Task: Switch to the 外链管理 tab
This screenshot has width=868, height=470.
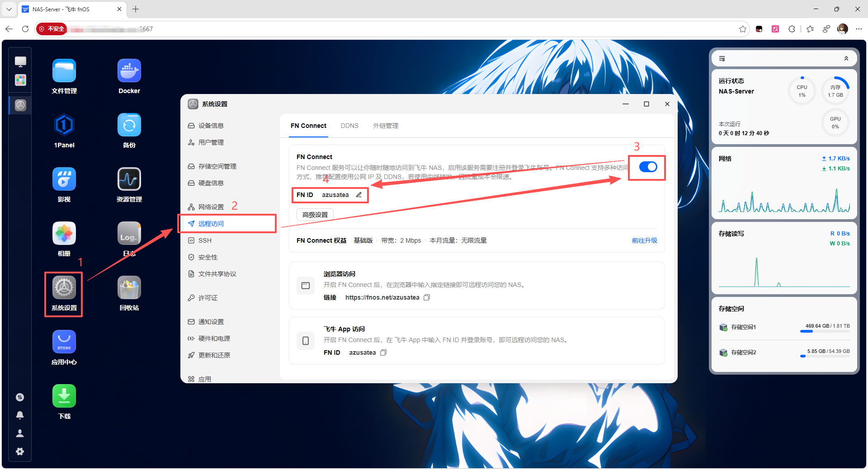Action: click(386, 126)
